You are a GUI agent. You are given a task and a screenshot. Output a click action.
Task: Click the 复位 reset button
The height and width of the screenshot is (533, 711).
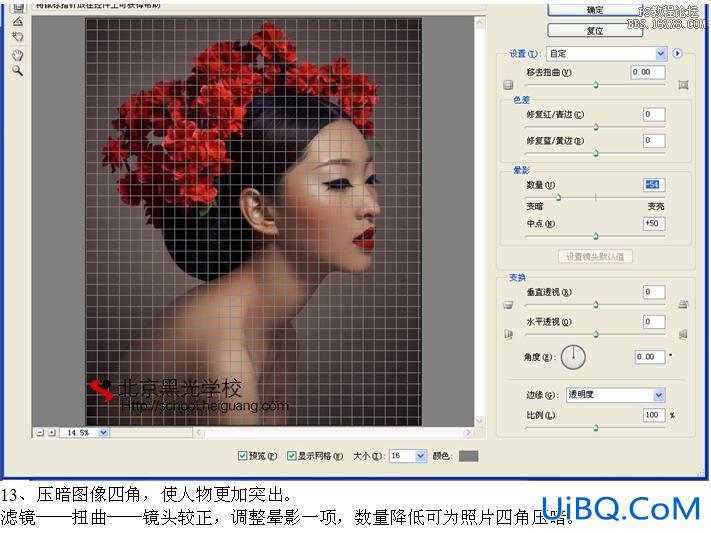(x=595, y=31)
